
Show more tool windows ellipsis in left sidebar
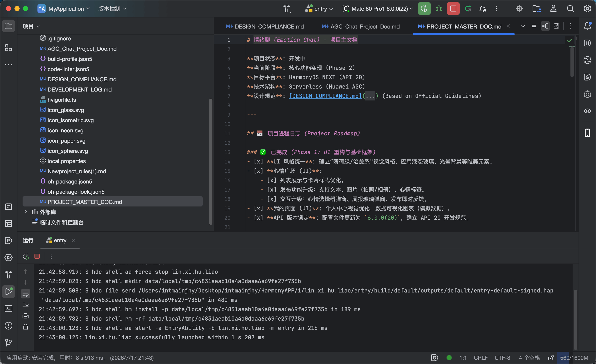9,64
